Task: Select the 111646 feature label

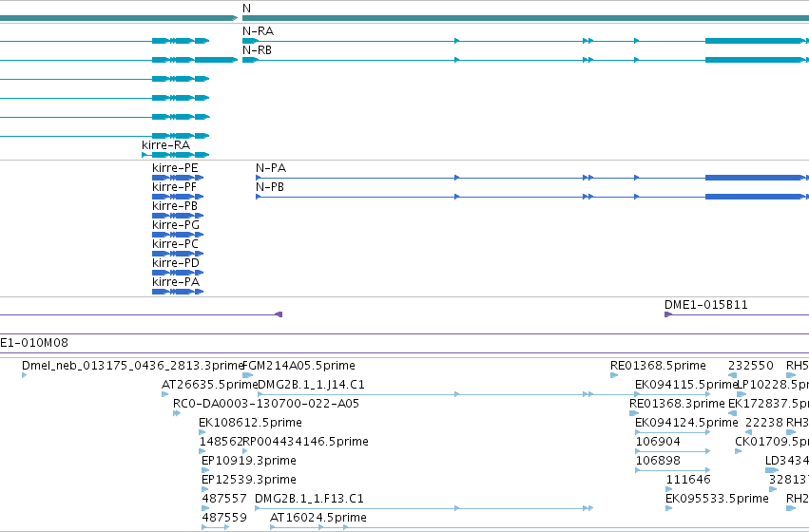Action: [x=688, y=480]
